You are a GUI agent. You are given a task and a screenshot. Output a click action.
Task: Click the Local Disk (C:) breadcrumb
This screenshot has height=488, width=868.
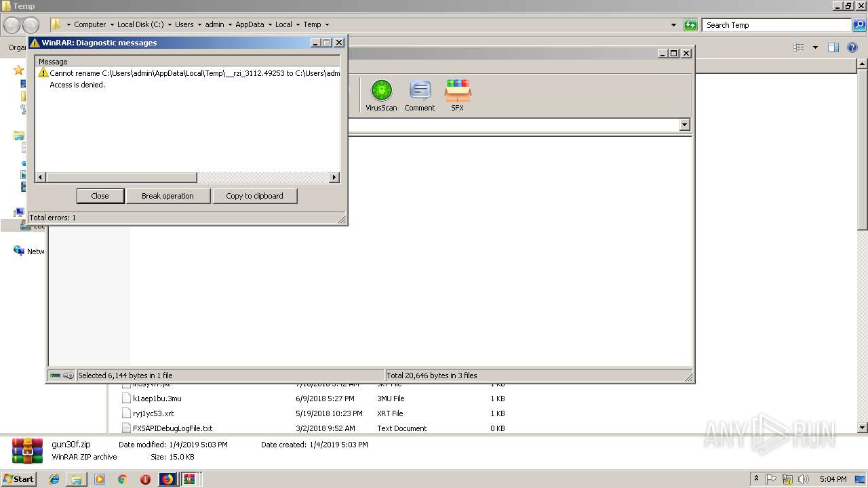coord(140,24)
